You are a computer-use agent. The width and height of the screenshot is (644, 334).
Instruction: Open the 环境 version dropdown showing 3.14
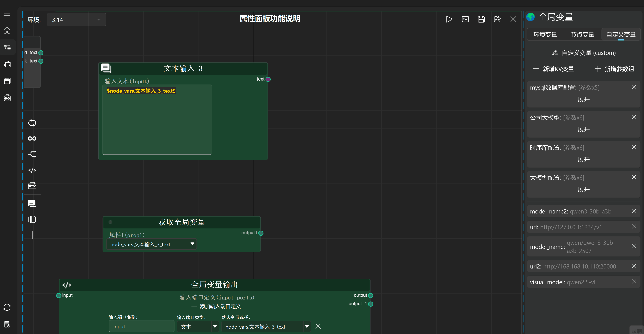click(x=77, y=20)
